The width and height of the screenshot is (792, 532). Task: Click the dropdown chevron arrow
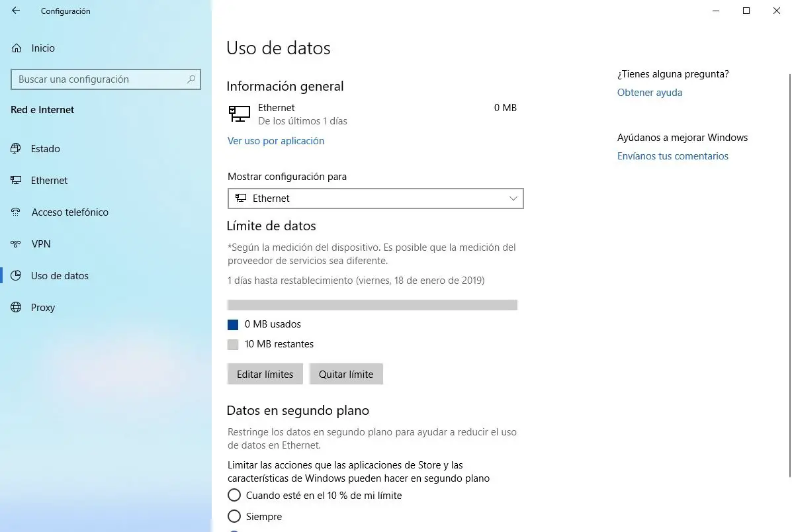coord(513,199)
